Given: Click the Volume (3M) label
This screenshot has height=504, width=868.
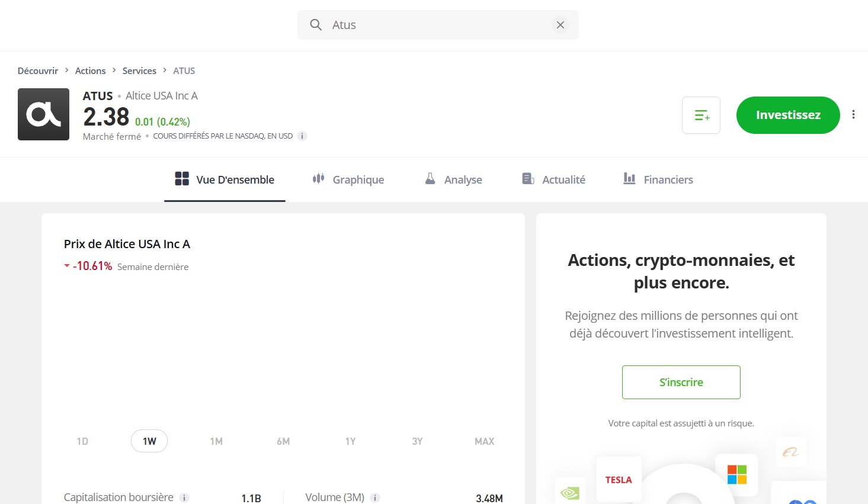Looking at the screenshot, I should point(335,497).
